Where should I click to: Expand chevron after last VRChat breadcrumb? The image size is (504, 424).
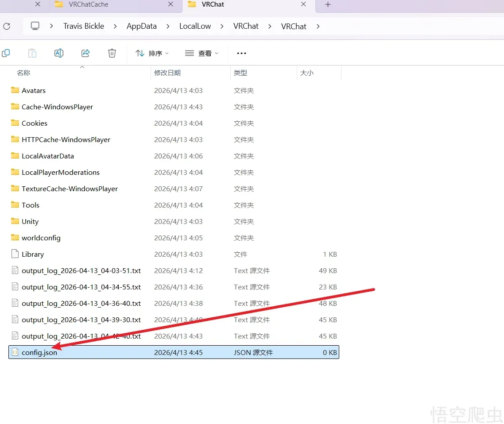tap(318, 26)
